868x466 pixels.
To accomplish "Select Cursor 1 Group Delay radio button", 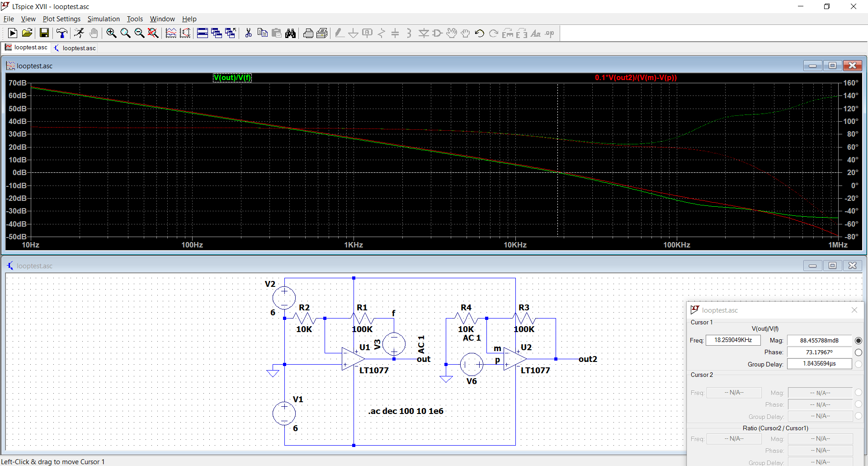I will tap(858, 364).
